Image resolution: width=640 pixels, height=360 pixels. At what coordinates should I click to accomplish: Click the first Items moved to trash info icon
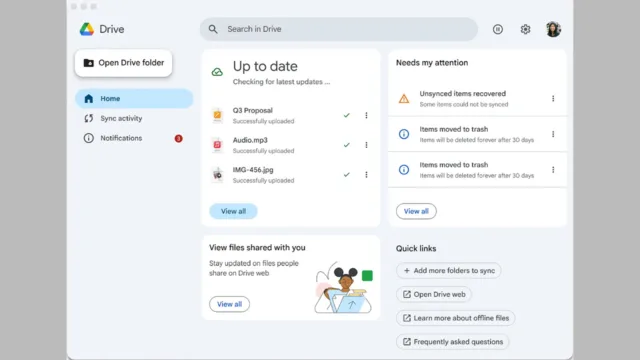(x=404, y=134)
